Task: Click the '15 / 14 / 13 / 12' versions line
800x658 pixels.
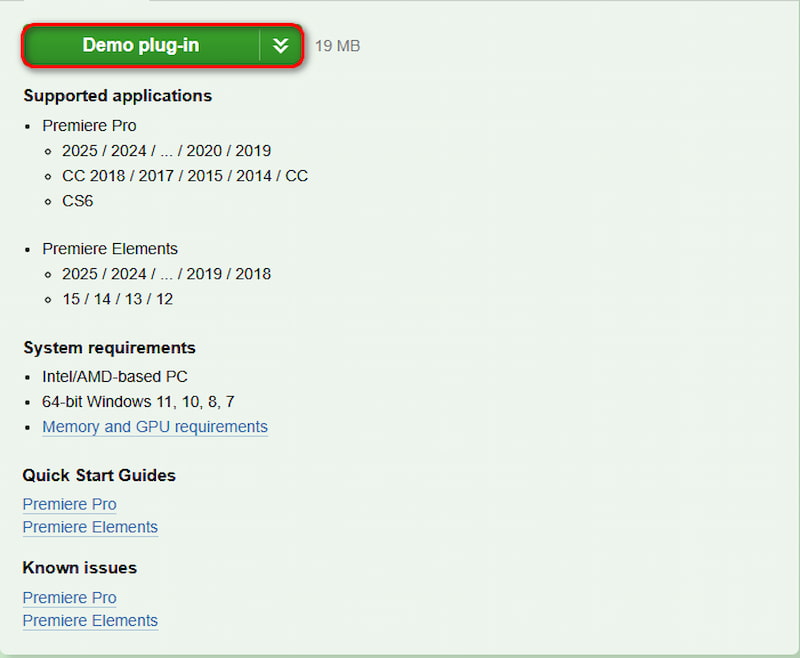Action: coord(117,299)
